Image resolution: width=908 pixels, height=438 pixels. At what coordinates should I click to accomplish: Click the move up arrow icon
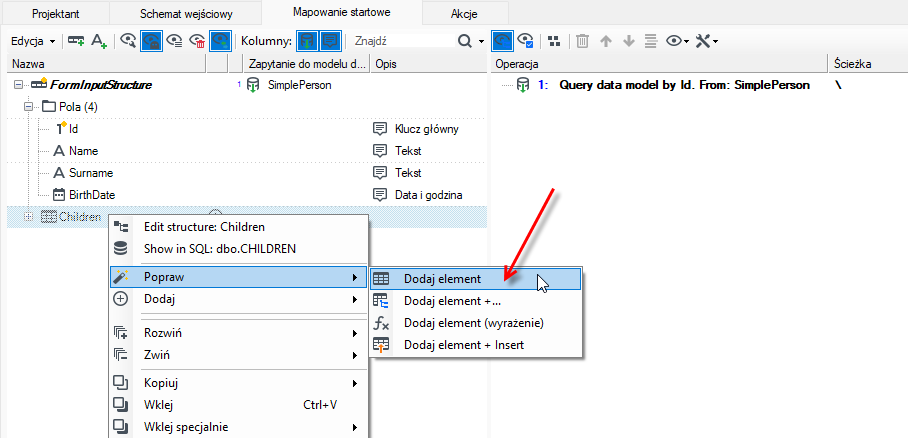(606, 41)
